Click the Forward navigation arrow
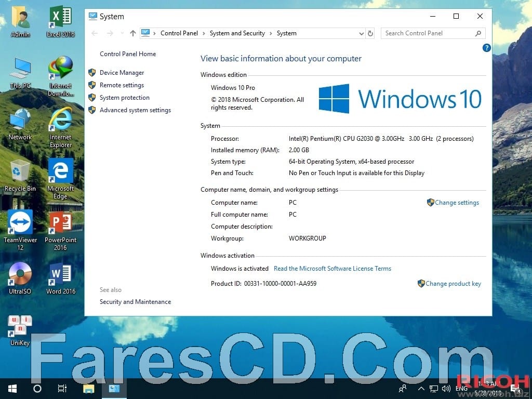Viewport: 532px width, 399px height. [110, 33]
